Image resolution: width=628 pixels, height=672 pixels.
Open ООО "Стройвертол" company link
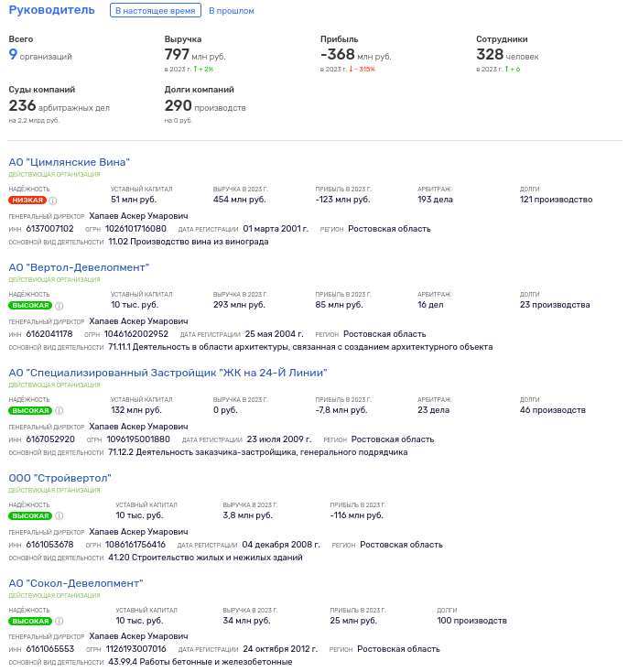coord(60,478)
